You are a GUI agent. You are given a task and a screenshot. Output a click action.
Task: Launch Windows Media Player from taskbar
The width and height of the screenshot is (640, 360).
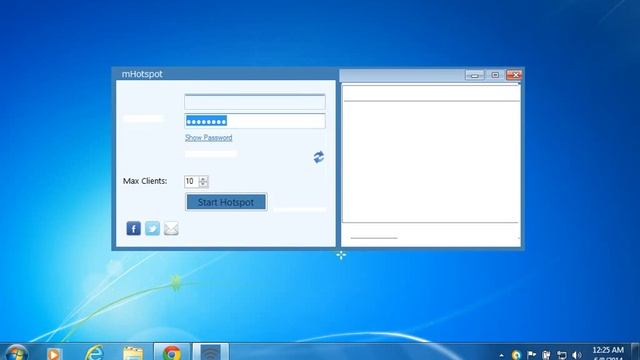tap(54, 353)
